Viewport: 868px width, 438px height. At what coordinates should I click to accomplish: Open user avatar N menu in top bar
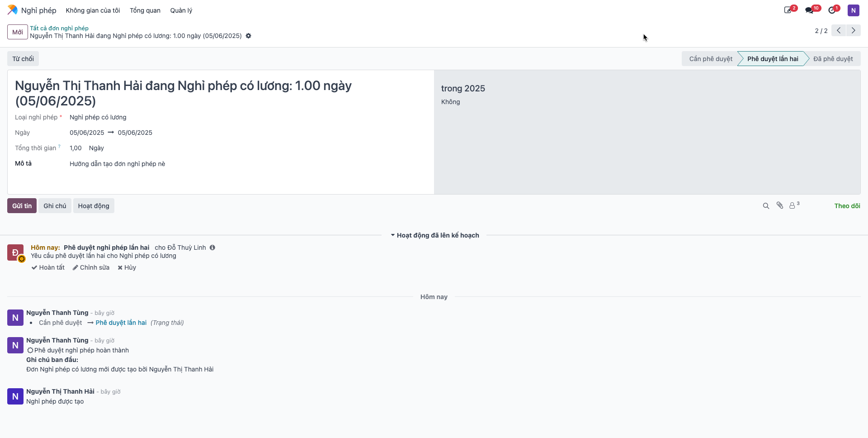[853, 10]
